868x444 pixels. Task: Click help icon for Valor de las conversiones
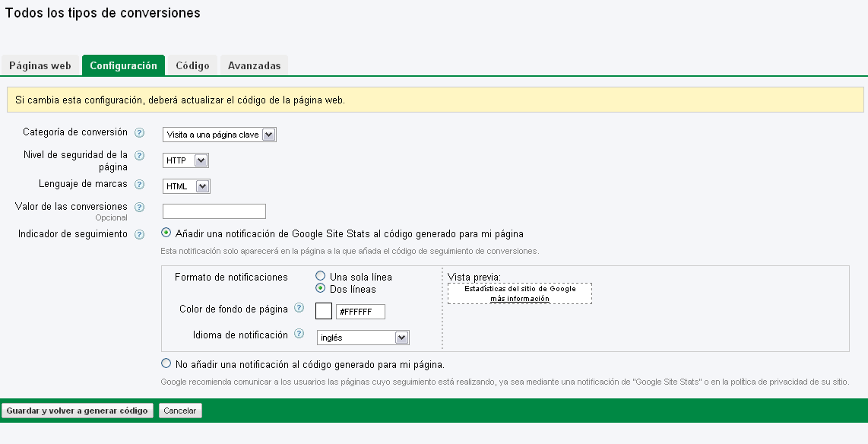[139, 208]
